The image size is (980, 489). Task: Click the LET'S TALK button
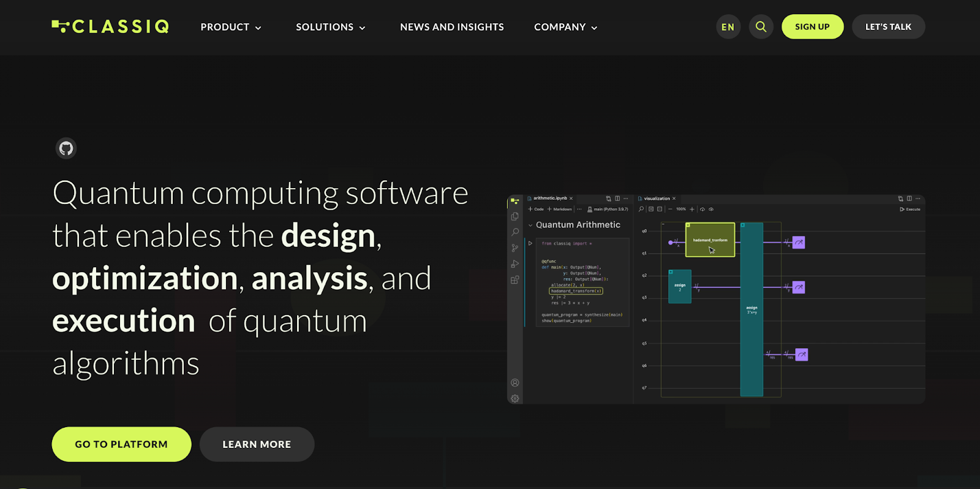(888, 27)
